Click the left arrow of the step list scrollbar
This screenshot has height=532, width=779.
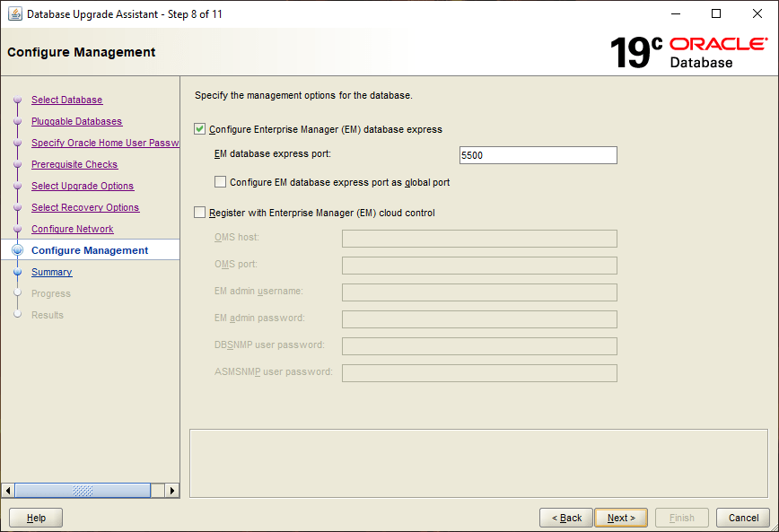coord(8,491)
